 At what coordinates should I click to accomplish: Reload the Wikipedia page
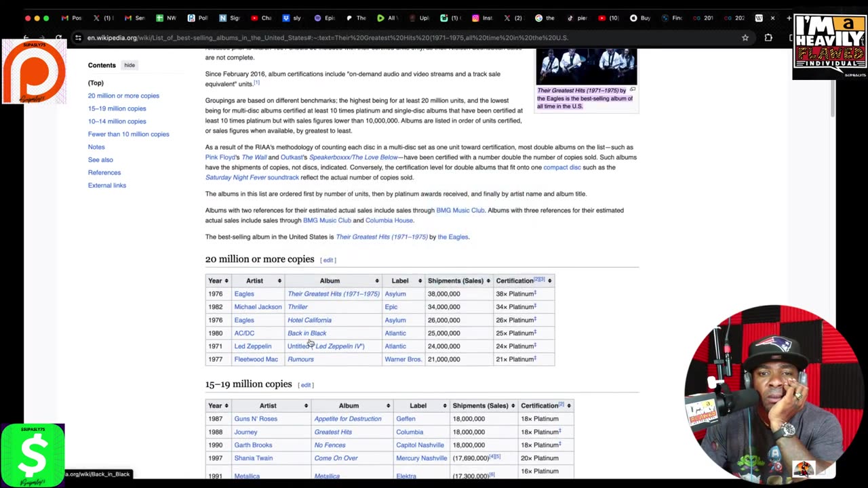pos(59,38)
